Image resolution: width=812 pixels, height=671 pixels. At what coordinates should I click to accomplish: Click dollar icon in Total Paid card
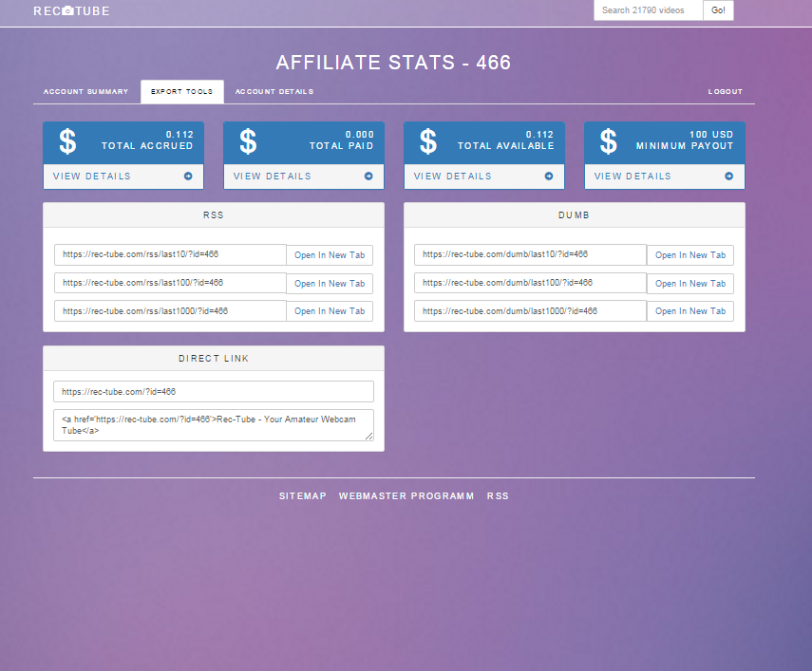click(248, 141)
